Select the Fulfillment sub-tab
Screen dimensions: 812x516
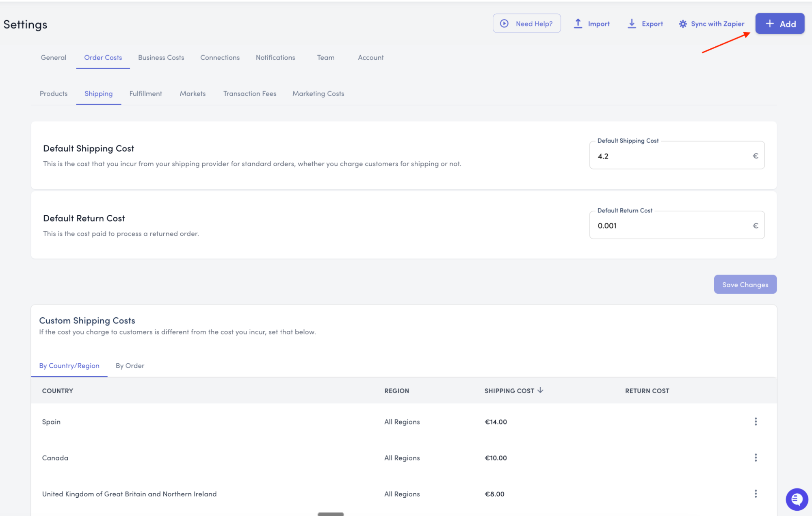point(145,94)
